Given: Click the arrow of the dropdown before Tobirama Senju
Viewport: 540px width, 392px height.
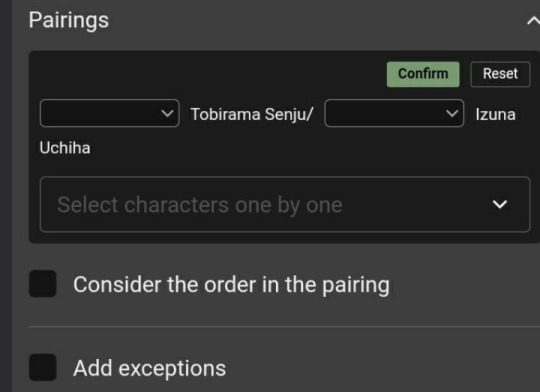Looking at the screenshot, I should (x=167, y=113).
